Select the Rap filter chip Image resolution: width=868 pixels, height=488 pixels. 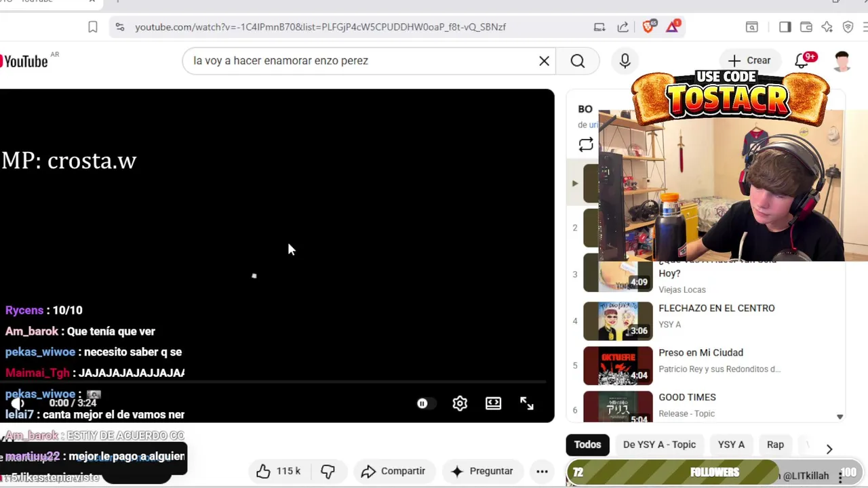pos(775,445)
